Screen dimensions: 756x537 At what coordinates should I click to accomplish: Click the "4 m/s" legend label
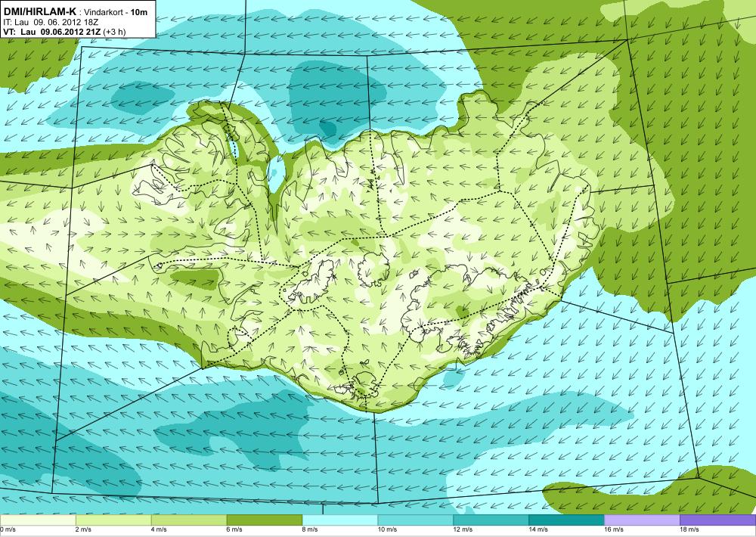click(159, 529)
